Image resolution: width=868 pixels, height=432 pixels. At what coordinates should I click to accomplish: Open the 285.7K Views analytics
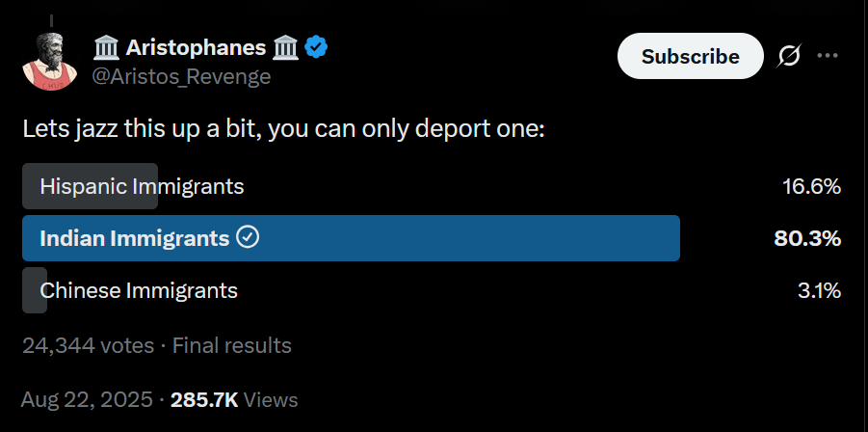(x=234, y=399)
